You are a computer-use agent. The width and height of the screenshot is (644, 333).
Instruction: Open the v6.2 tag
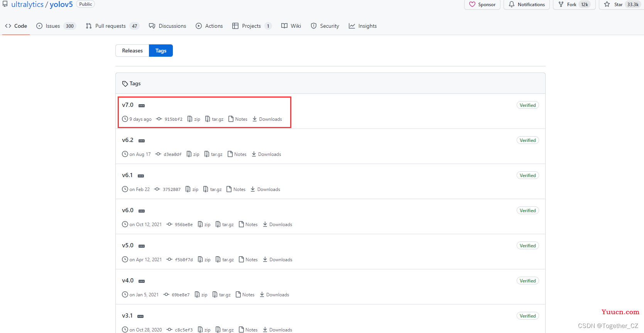click(128, 140)
